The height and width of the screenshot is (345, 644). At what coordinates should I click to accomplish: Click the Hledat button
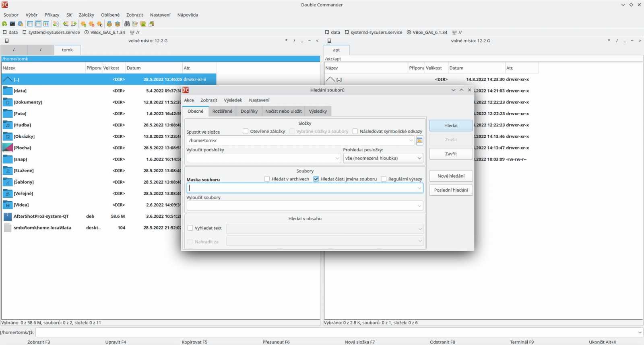[451, 126]
